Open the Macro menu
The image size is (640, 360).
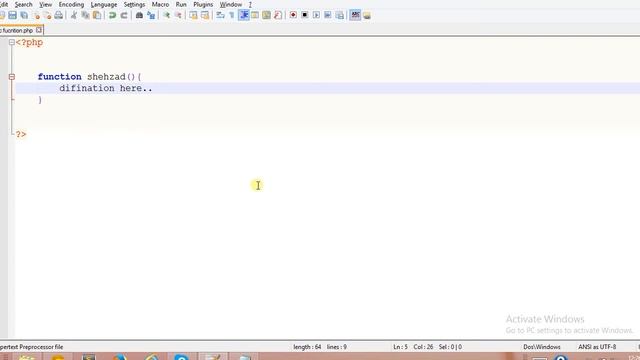tap(160, 4)
